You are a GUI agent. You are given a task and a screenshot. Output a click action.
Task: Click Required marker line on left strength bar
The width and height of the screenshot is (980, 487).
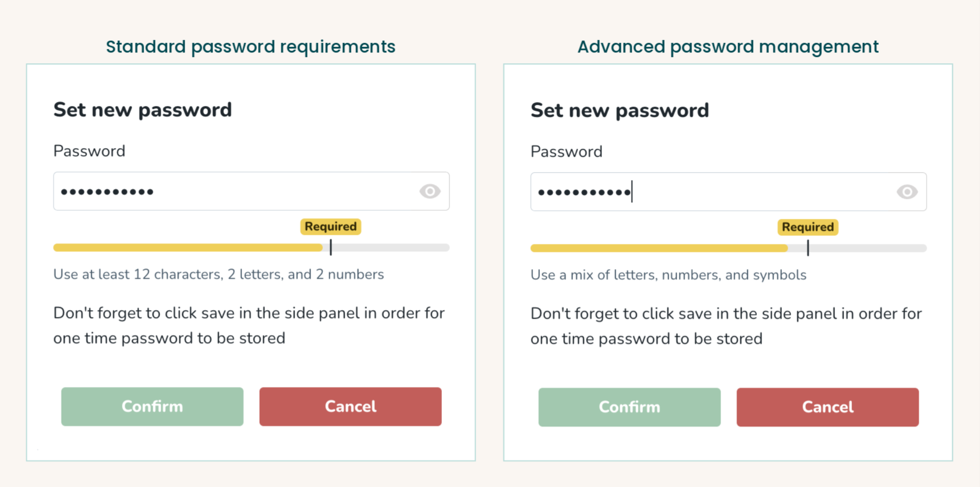click(x=331, y=248)
